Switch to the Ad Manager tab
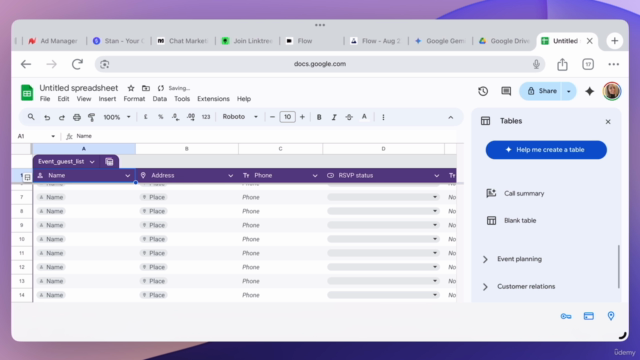The height and width of the screenshot is (360, 640). pyautogui.click(x=53, y=41)
